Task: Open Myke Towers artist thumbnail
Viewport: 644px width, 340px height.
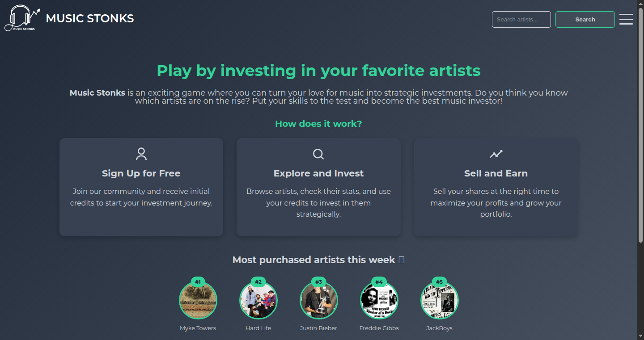Action: [x=198, y=300]
